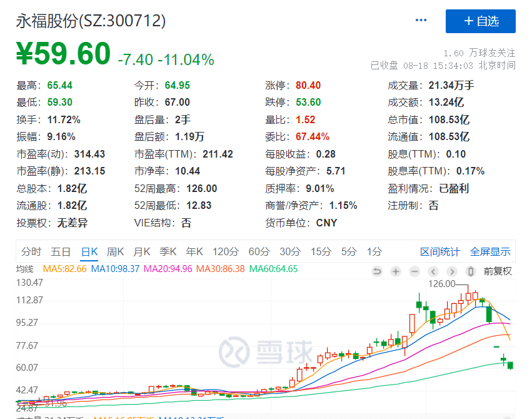The image size is (532, 419).
Task: Zoom in the K-line chart
Action: 396,271
